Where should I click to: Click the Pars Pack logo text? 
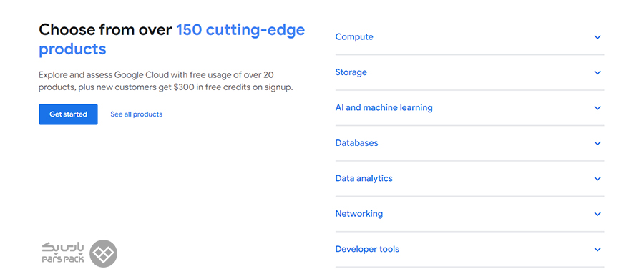[63, 253]
